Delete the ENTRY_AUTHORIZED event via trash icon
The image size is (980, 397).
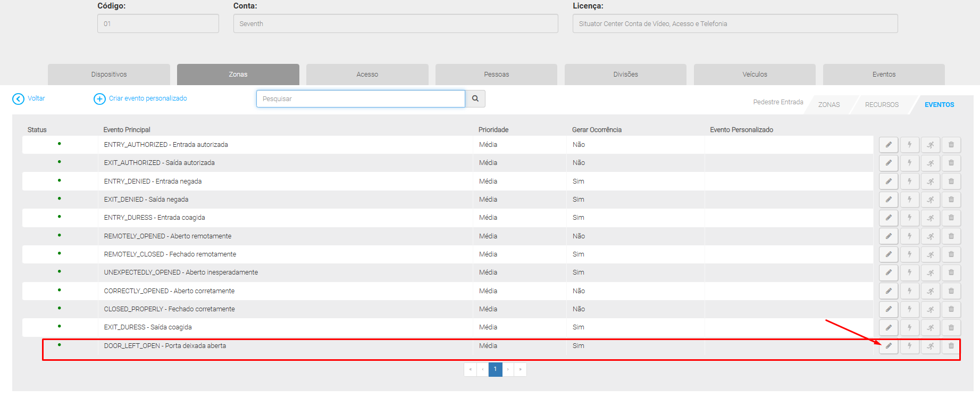click(x=951, y=145)
